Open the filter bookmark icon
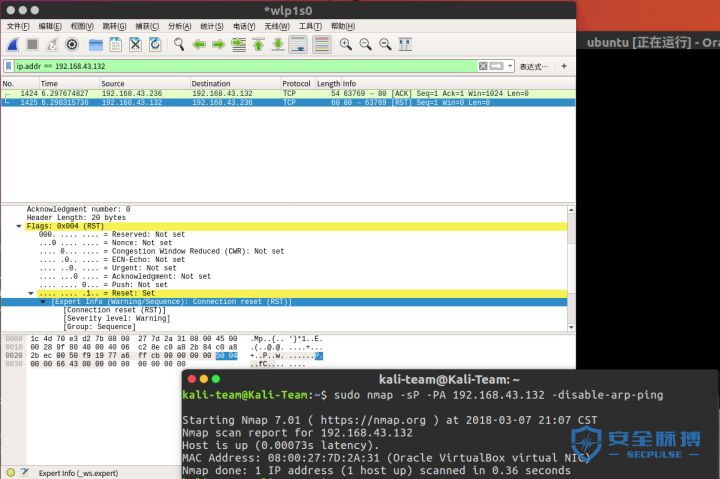Image resolution: width=720 pixels, height=479 pixels. coord(8,66)
